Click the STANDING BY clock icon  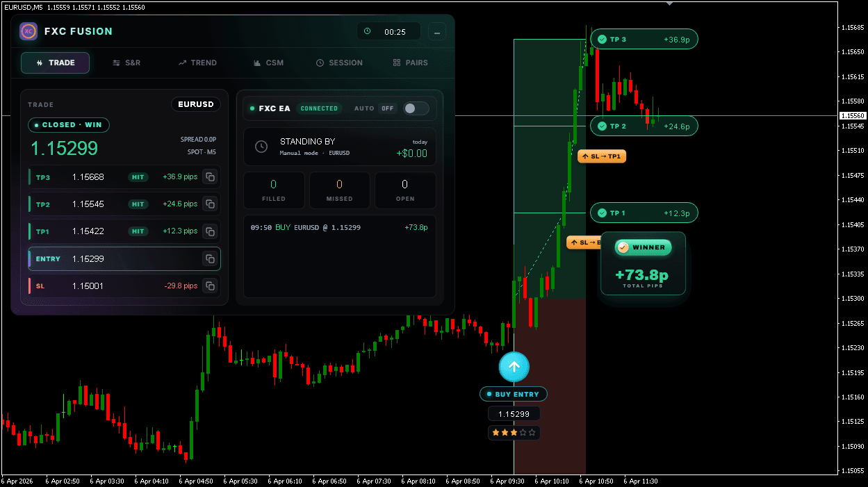click(x=261, y=147)
